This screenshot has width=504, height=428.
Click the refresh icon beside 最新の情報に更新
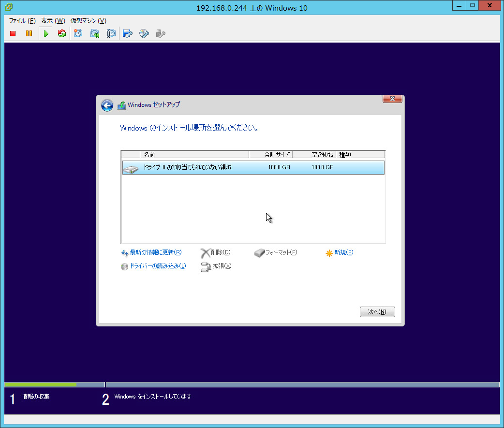(125, 253)
